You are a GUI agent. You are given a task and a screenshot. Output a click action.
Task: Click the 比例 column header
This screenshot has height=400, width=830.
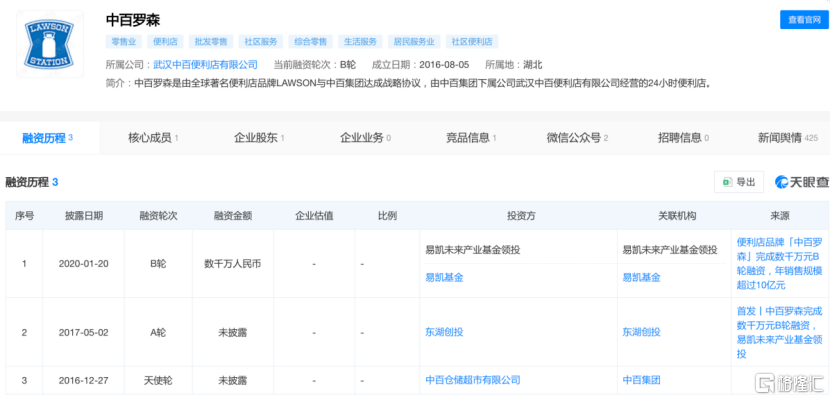387,215
